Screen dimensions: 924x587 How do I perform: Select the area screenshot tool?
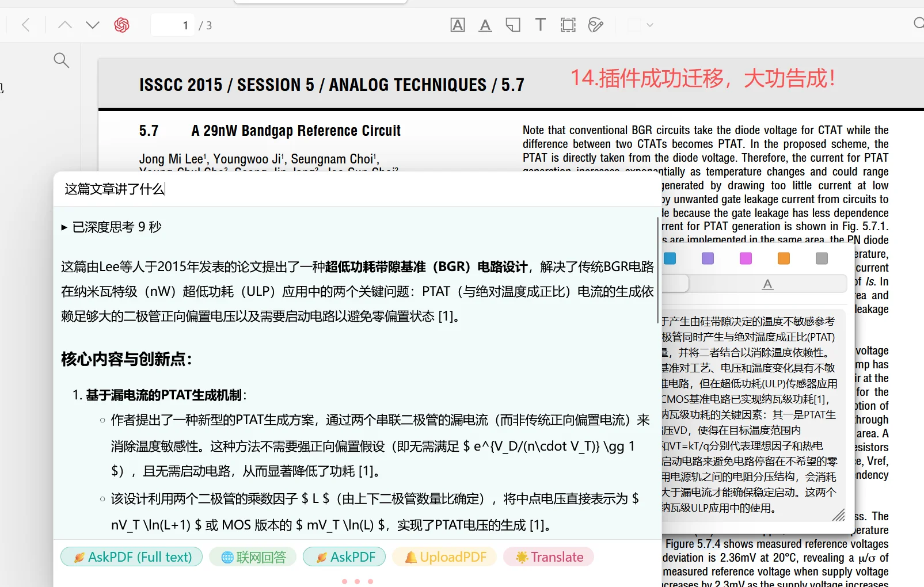pyautogui.click(x=568, y=25)
